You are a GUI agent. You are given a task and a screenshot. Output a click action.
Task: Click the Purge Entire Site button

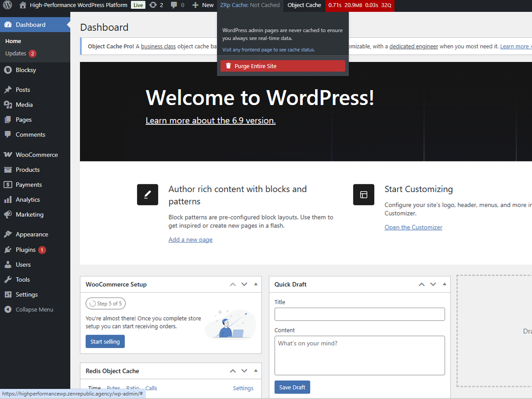[x=282, y=66]
